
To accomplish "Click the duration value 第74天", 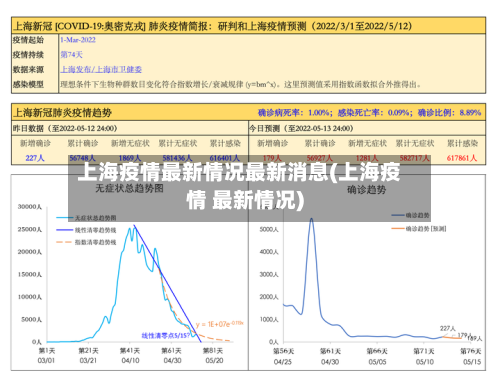I will click(x=71, y=55).
